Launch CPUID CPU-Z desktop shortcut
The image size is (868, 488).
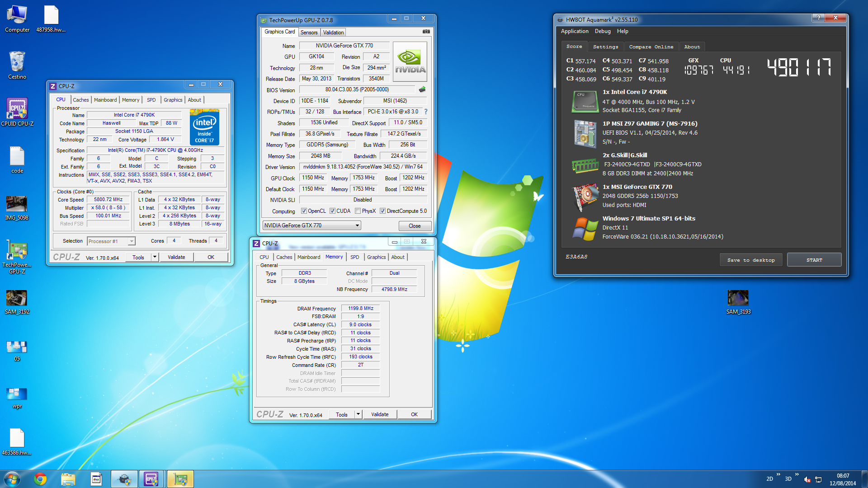pyautogui.click(x=17, y=112)
